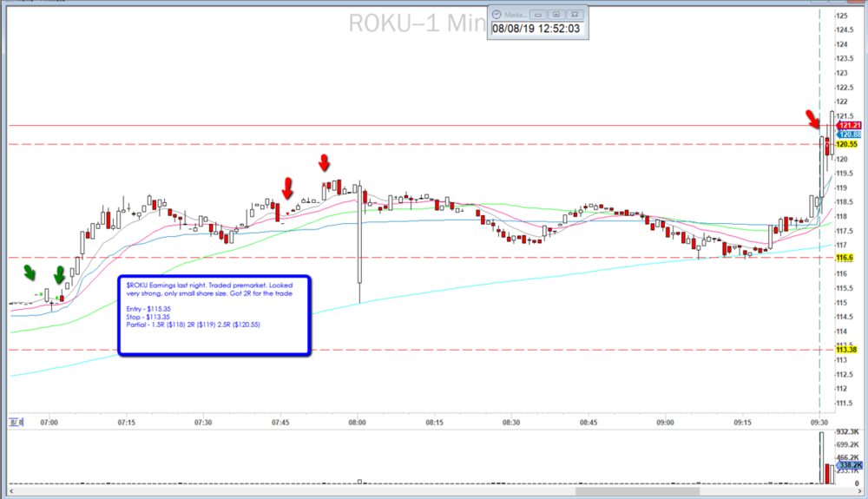Click the Stop - $113.35 note line
This screenshot has width=868, height=499.
[x=148, y=317]
